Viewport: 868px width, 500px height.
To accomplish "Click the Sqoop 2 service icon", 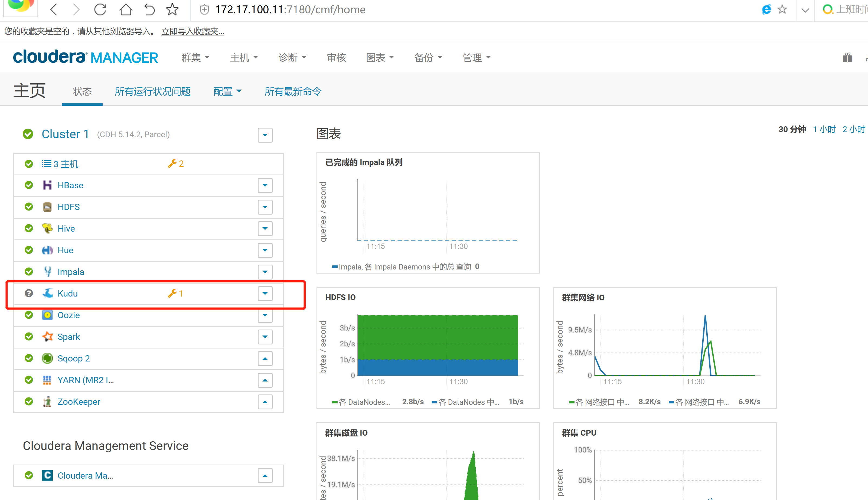I will pos(47,358).
